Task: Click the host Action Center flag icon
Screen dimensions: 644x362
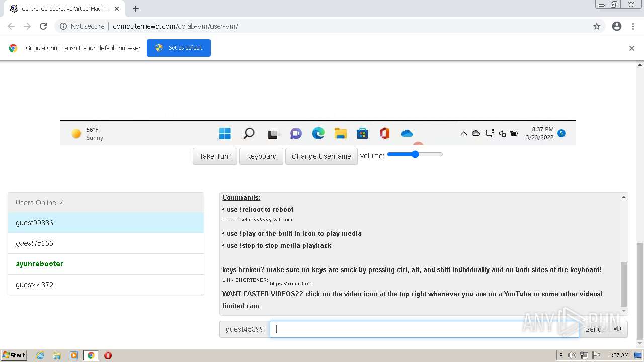Action: 596,355
